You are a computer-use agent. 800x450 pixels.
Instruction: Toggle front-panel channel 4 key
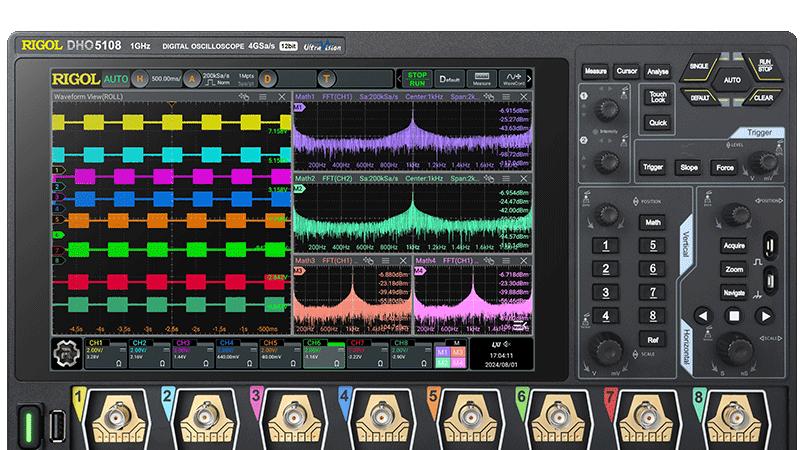(x=606, y=316)
